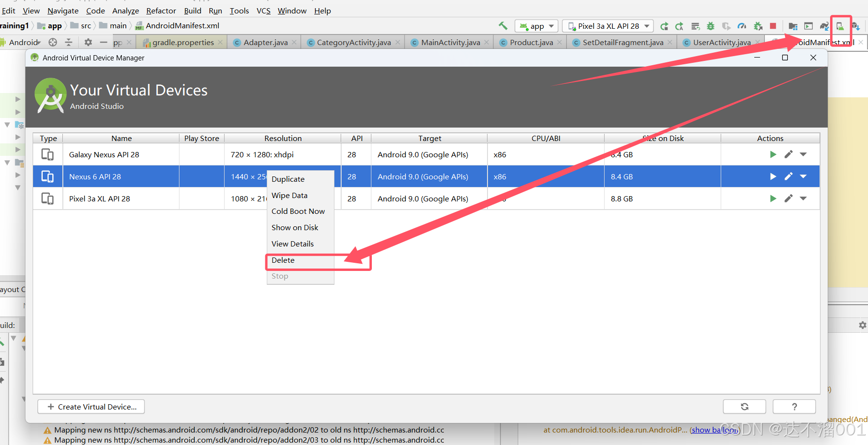868x445 pixels.
Task: Open the Navigate menu
Action: 63,11
